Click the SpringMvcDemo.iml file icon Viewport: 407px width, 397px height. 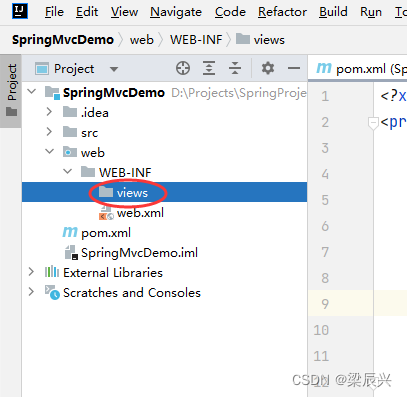click(71, 252)
